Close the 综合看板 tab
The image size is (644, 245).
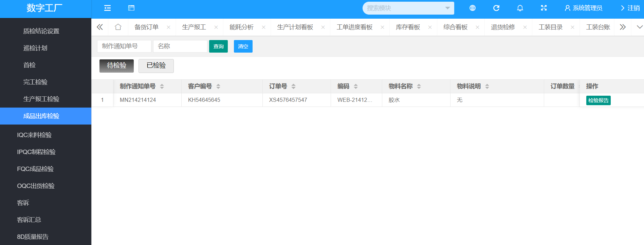click(x=477, y=27)
